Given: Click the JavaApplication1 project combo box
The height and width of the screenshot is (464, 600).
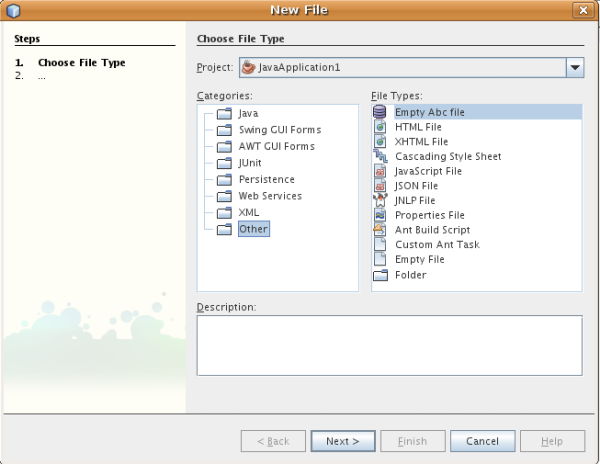Looking at the screenshot, I should pos(411,67).
